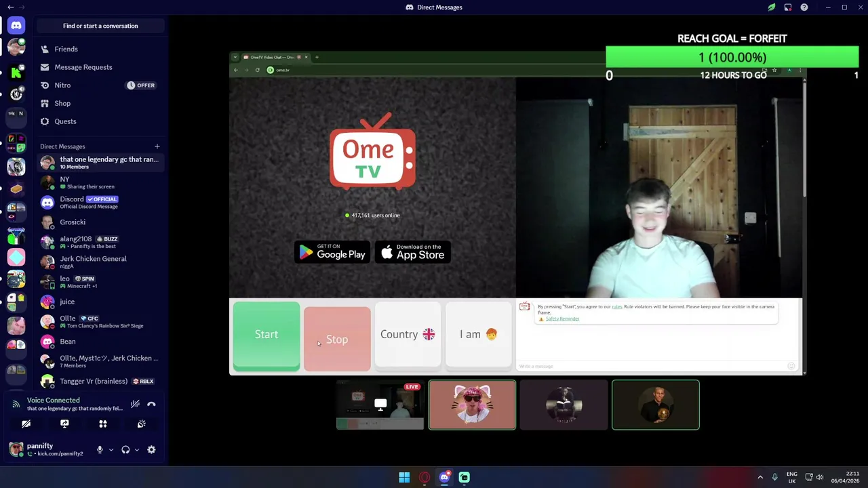Image resolution: width=868 pixels, height=488 pixels.
Task: Open the Windows Start menu
Action: coord(404,477)
